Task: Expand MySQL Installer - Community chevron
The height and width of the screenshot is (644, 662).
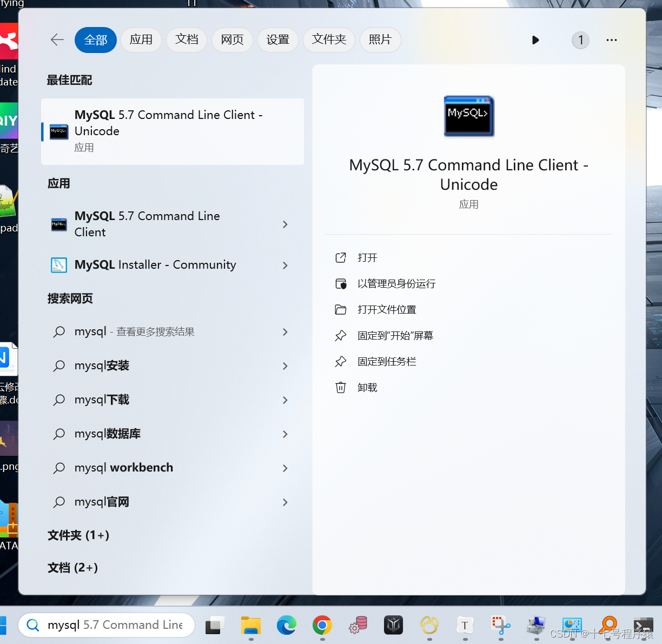Action: 285,265
